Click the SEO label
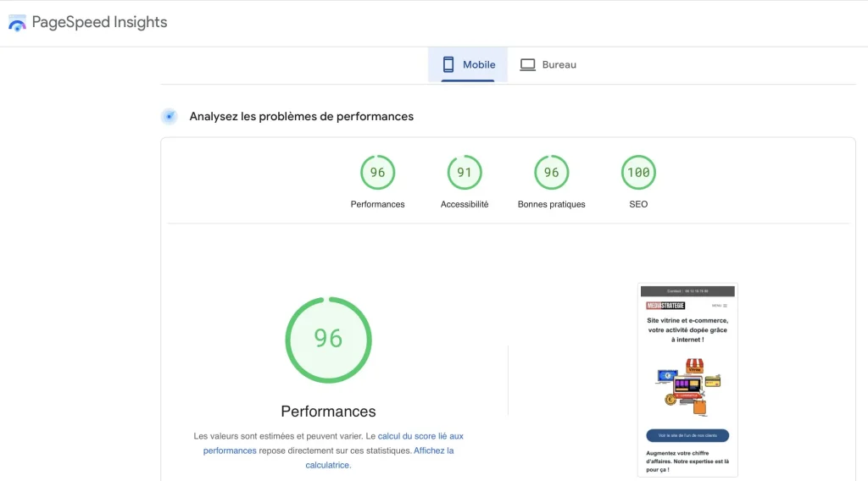Screen dimensions: 868x481 (x=638, y=204)
